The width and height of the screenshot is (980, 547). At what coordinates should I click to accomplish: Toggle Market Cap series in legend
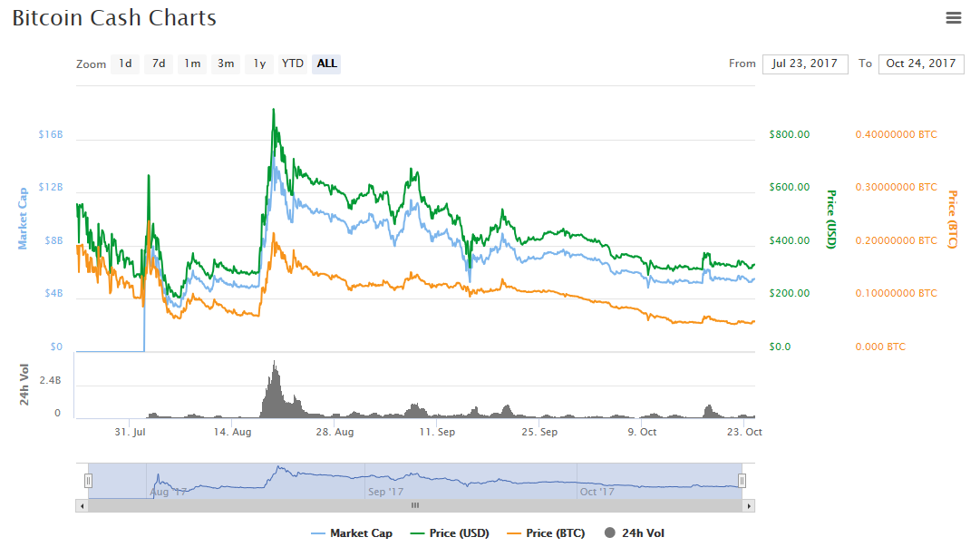pos(351,533)
